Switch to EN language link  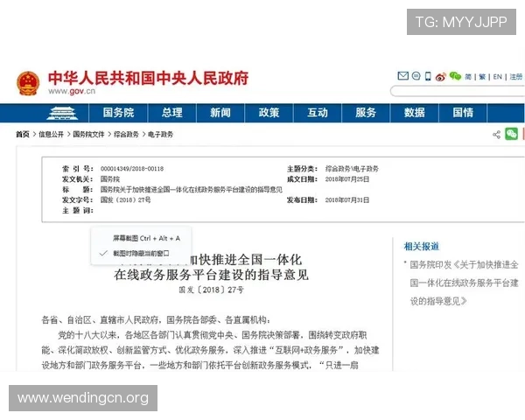click(x=497, y=77)
